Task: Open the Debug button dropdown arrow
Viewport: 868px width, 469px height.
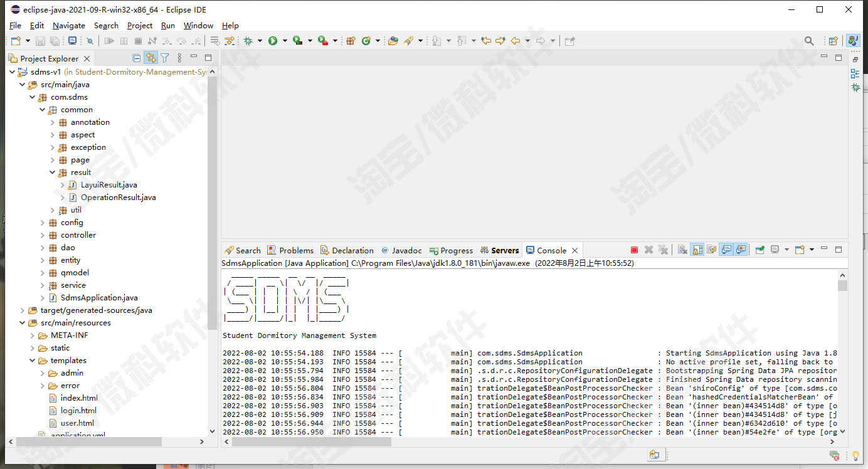Action: pyautogui.click(x=260, y=41)
